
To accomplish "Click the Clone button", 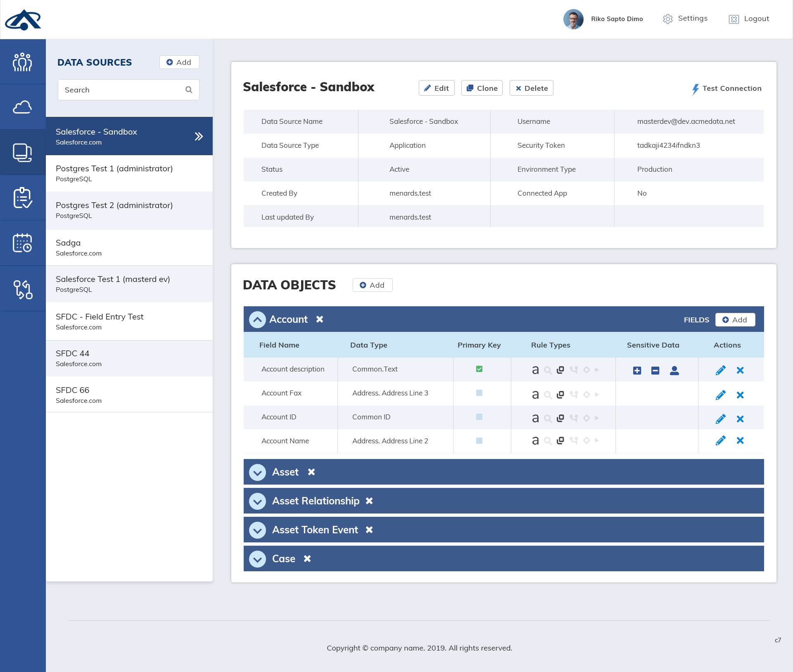I will (x=482, y=88).
